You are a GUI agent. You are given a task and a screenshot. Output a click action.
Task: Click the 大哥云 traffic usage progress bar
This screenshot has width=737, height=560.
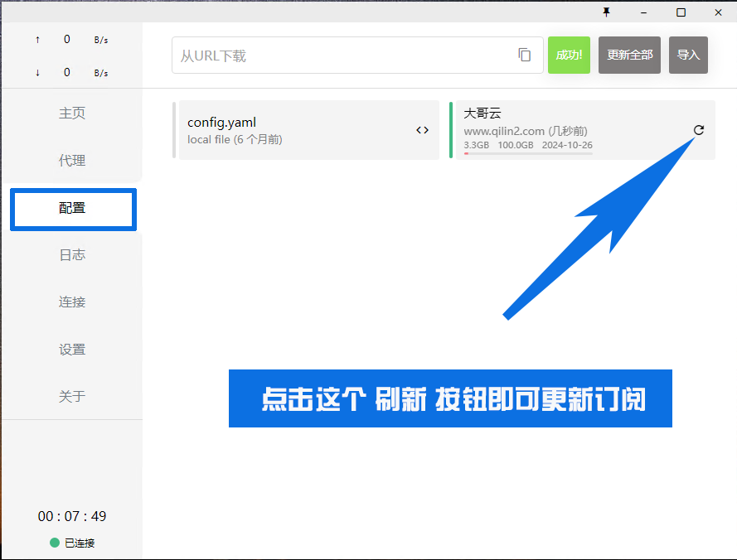pos(527,153)
